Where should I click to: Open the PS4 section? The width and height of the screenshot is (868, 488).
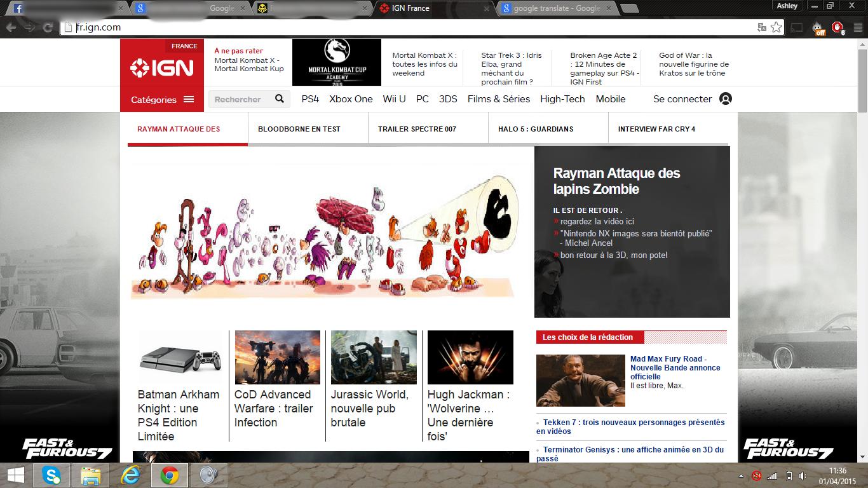pos(310,99)
